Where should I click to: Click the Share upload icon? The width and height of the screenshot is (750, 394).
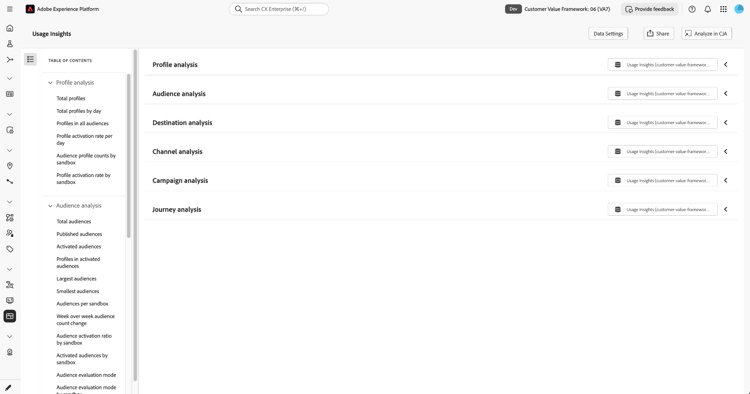click(650, 33)
